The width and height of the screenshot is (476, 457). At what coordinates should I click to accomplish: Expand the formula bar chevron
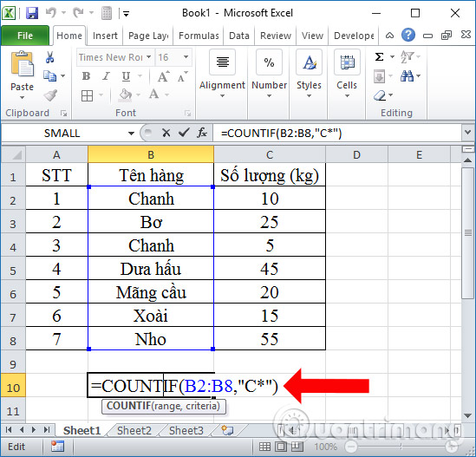(467, 133)
